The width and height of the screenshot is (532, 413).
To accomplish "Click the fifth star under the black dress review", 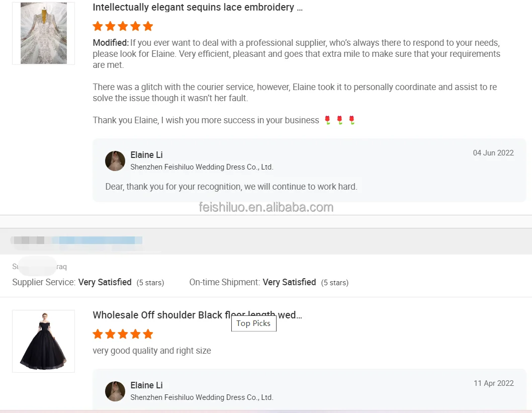I will tap(148, 334).
